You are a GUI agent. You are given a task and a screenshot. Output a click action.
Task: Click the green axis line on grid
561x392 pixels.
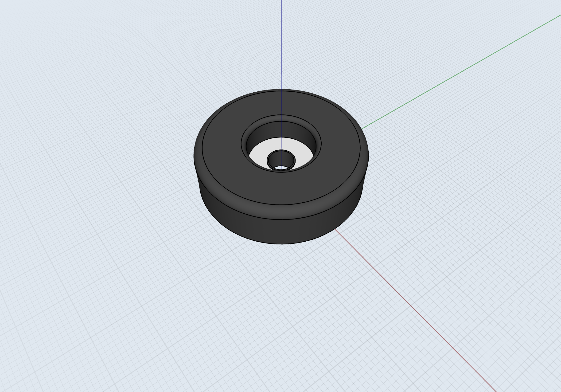(x=461, y=72)
